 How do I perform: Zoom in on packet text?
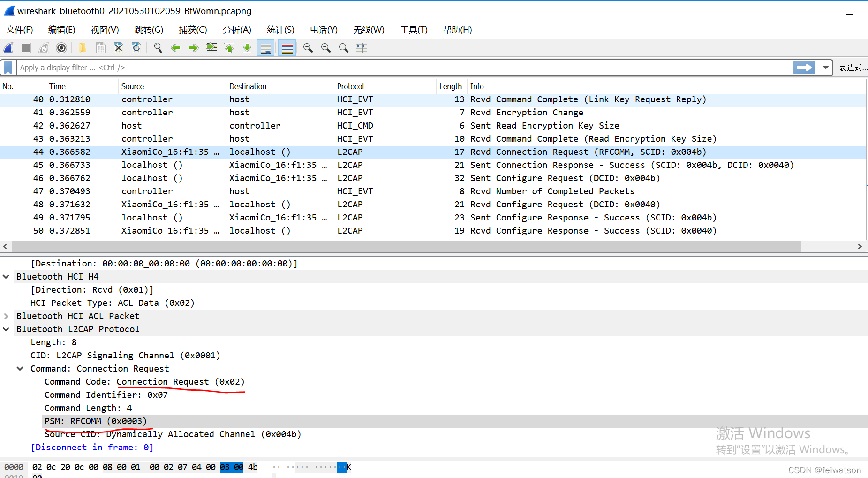(308, 48)
